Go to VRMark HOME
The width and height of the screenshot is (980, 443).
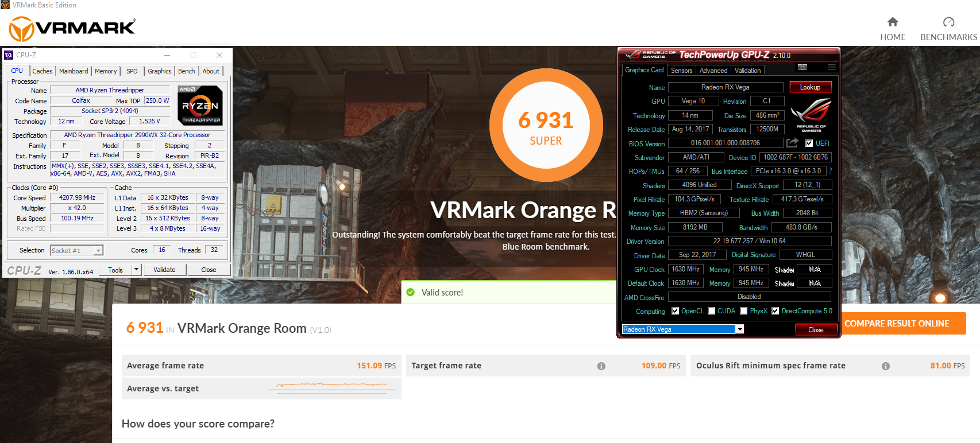coord(893,29)
